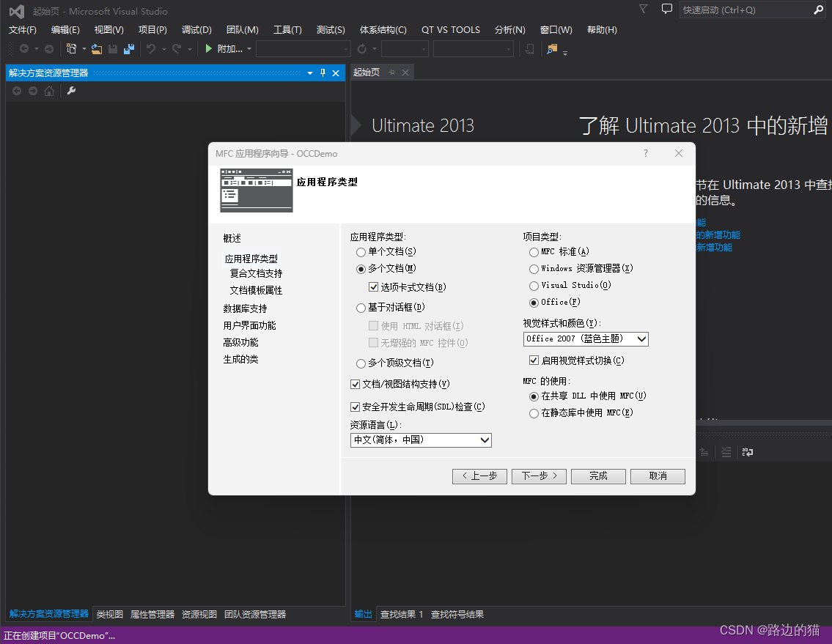
Task: Open Solution Explorer window options dropdown arrow
Action: 310,73
